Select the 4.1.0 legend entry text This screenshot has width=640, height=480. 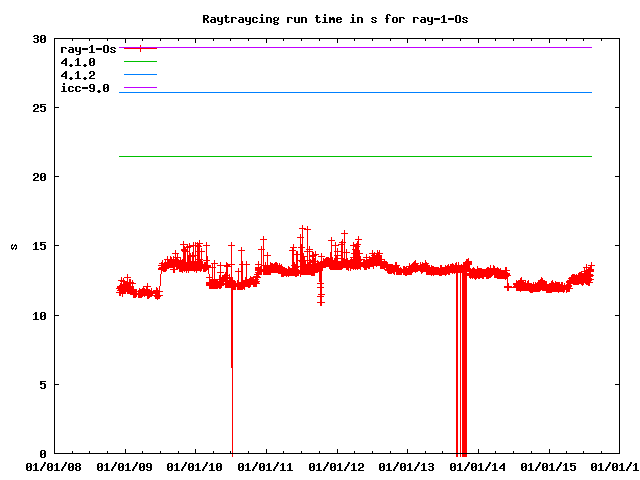tap(78, 62)
